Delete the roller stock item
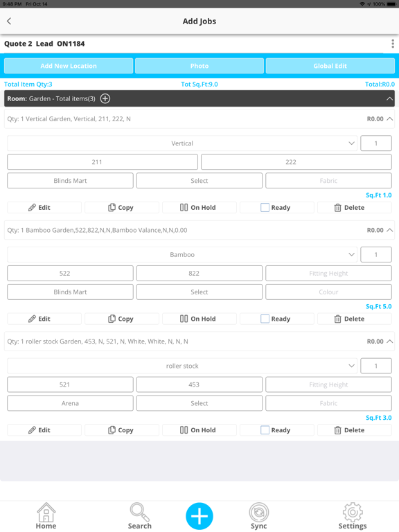This screenshot has height=532, width=399. (355, 430)
